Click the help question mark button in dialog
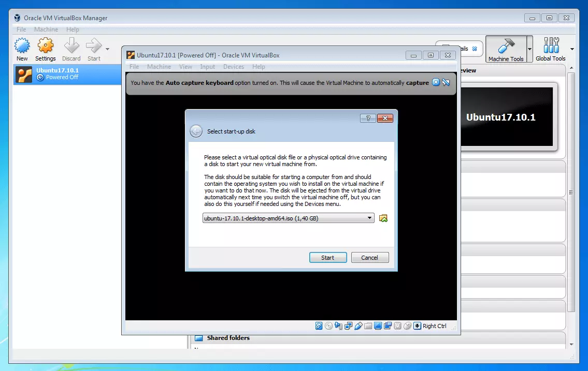This screenshot has height=371, width=588. 368,118
